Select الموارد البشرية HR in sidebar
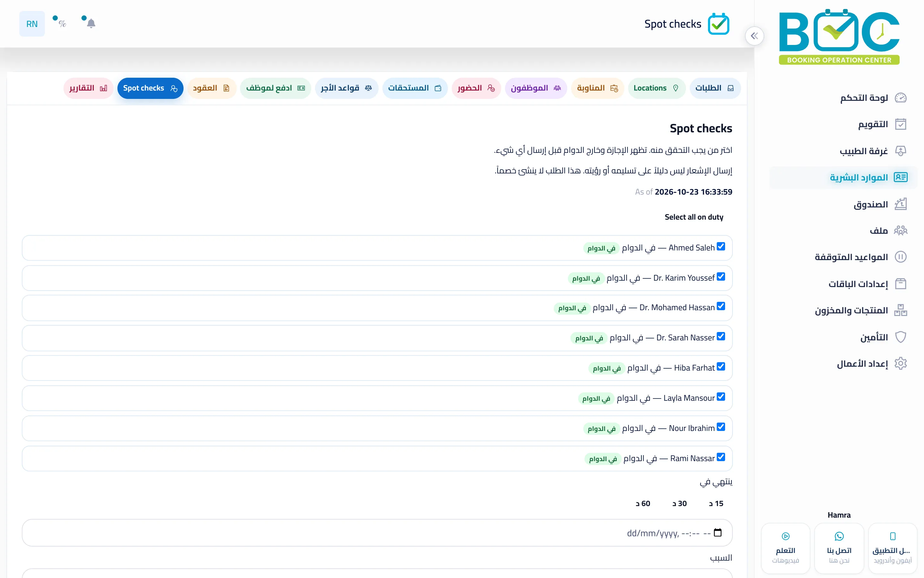 pyautogui.click(x=843, y=177)
